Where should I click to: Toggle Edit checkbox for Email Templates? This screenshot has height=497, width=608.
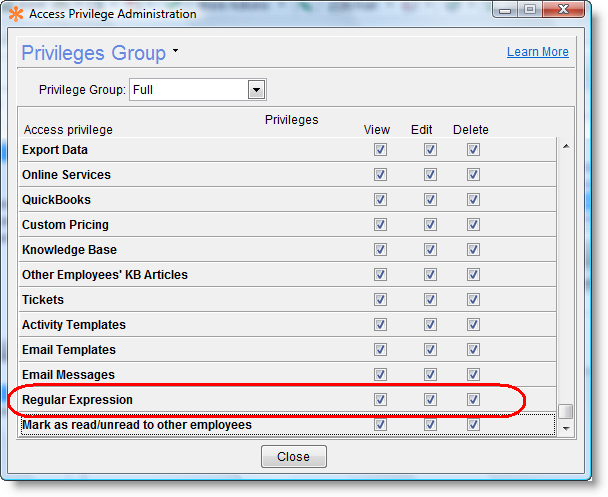tap(430, 350)
